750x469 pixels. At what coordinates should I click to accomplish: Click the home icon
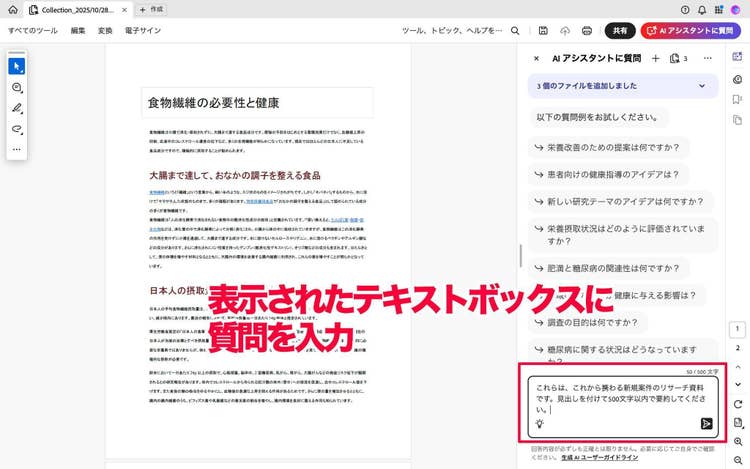[11, 9]
